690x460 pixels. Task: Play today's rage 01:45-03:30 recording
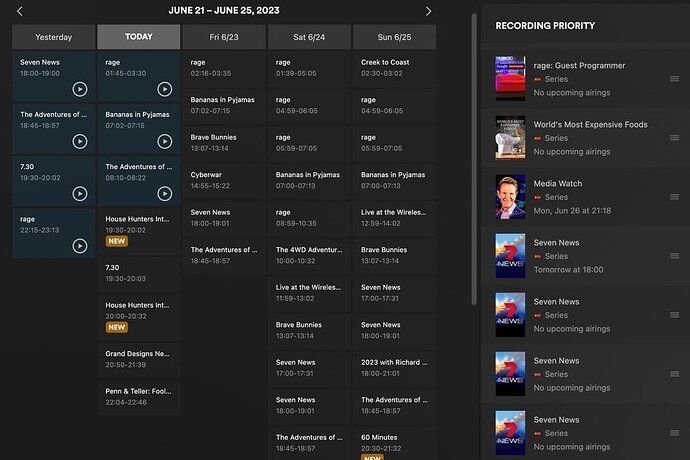(x=165, y=89)
